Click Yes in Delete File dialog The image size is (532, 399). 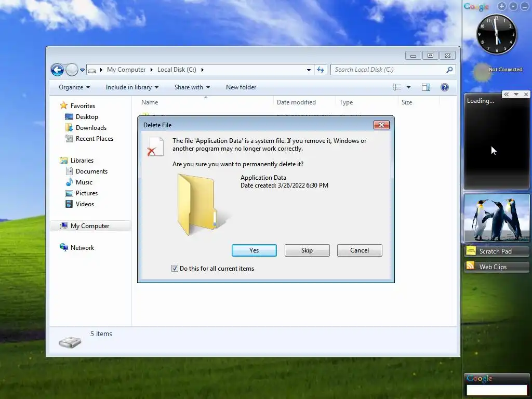point(254,250)
